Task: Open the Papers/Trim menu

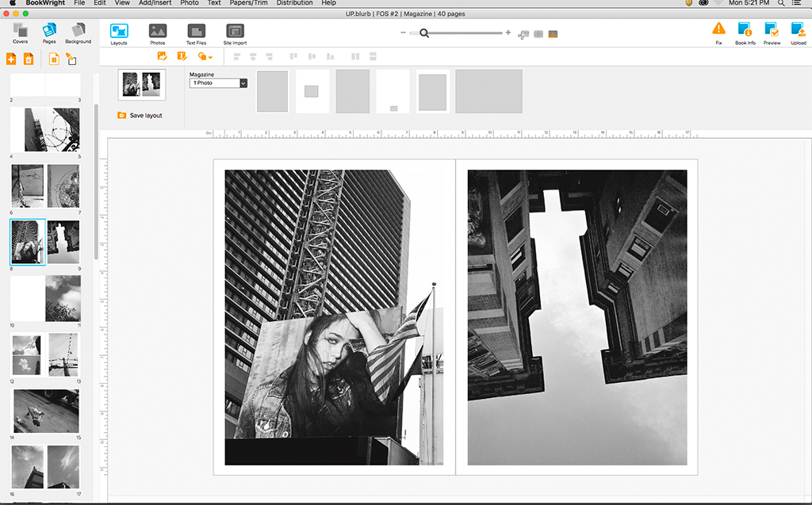Action: [248, 3]
